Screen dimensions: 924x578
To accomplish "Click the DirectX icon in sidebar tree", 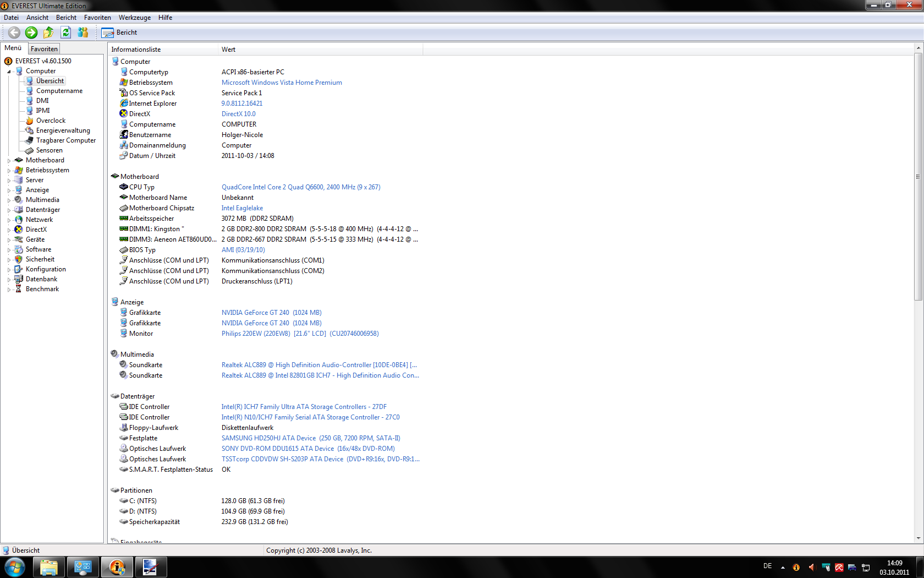I will (19, 230).
